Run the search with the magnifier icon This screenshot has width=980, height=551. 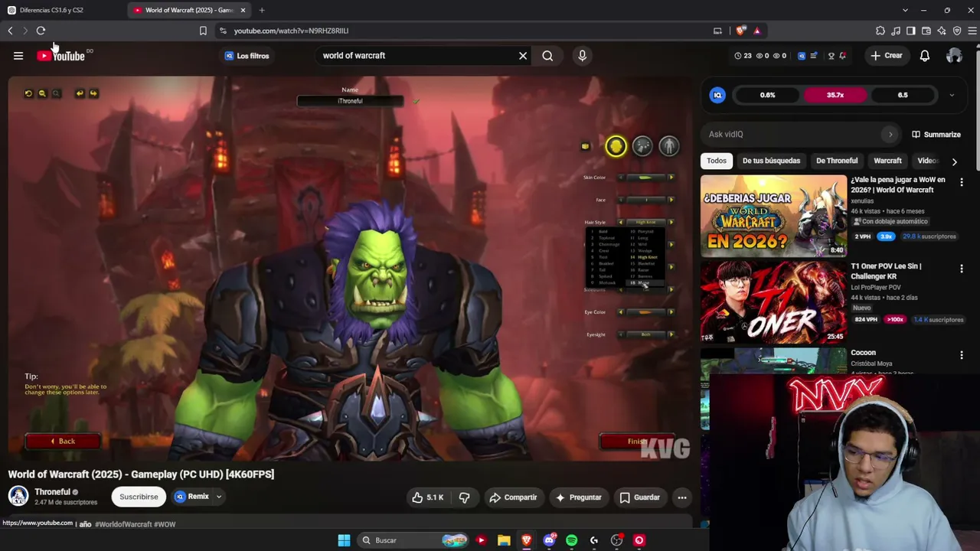click(x=547, y=55)
